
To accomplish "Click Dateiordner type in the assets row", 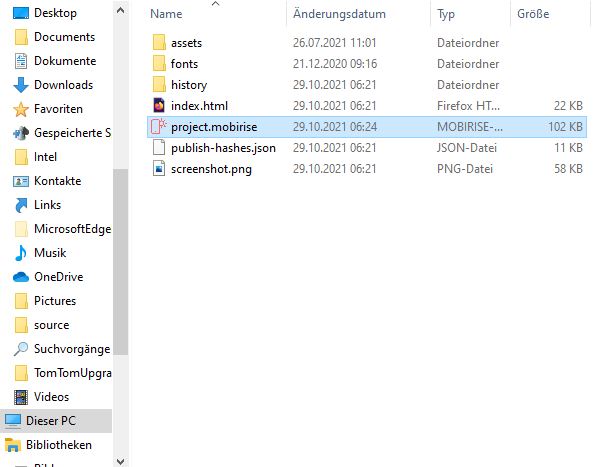I will [468, 42].
